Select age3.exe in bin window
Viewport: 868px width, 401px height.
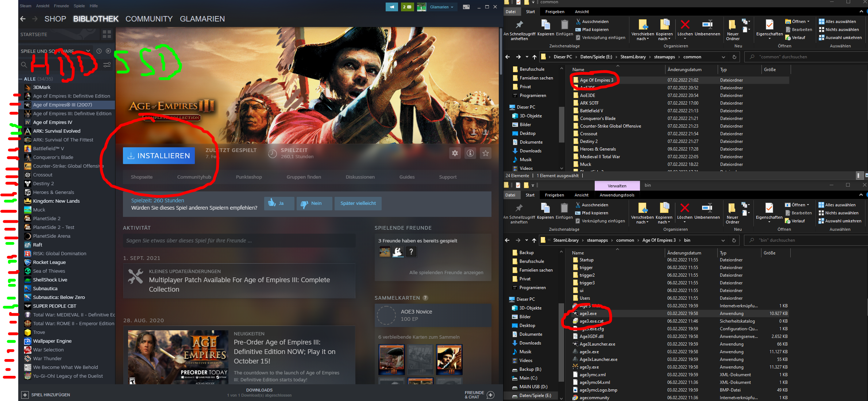pos(588,314)
